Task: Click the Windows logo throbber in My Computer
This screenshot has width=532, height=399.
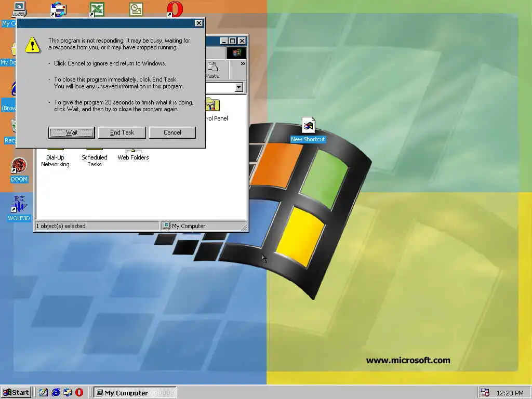Action: click(x=236, y=53)
